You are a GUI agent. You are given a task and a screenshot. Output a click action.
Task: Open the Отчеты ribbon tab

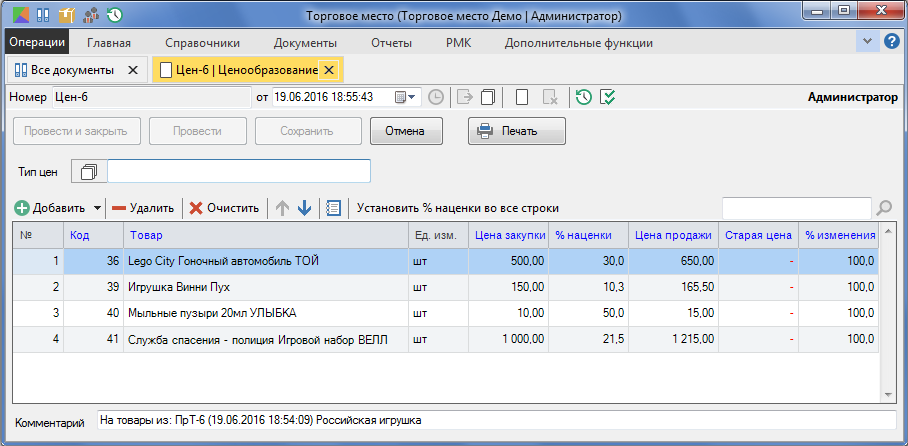pos(391,43)
